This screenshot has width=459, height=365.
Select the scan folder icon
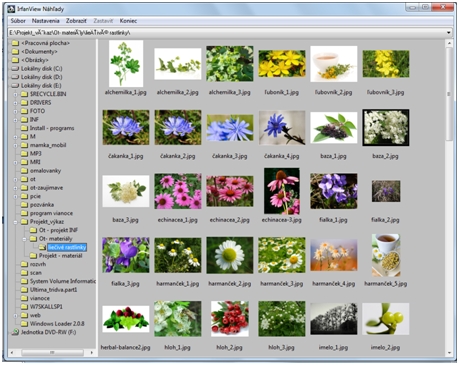(x=24, y=273)
